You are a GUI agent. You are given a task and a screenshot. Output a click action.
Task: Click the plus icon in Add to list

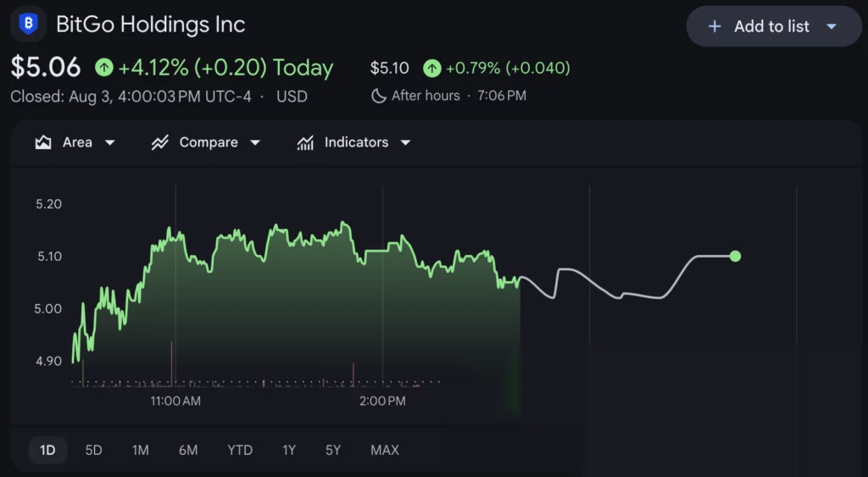pyautogui.click(x=715, y=26)
